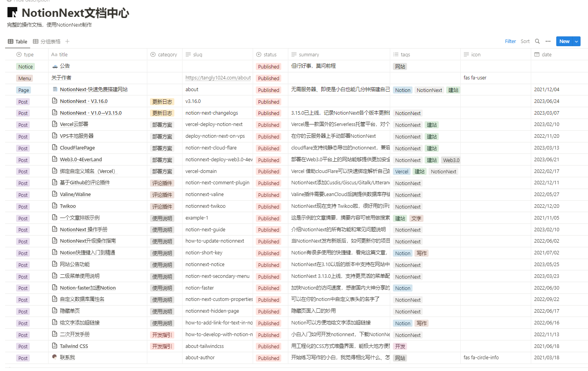Viewport: 588px width, 371px height.
Task: Select the slug cell about-tailwindcss
Action: 217,346
